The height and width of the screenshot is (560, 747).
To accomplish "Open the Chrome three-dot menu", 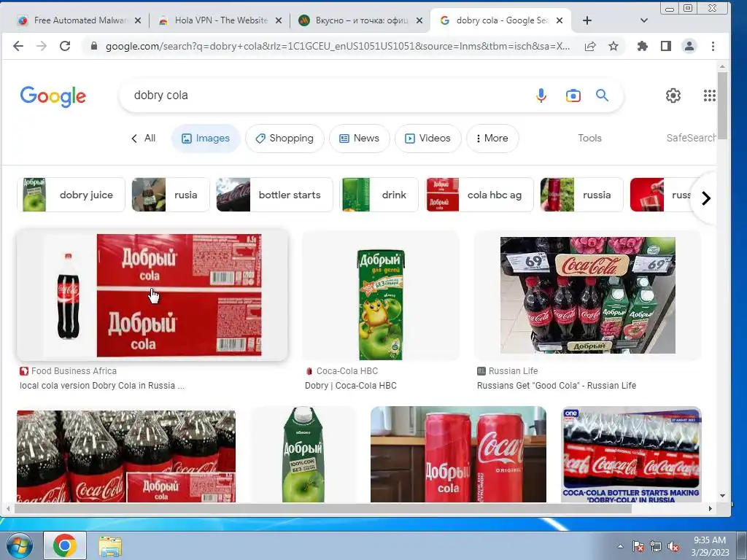I will 713,46.
